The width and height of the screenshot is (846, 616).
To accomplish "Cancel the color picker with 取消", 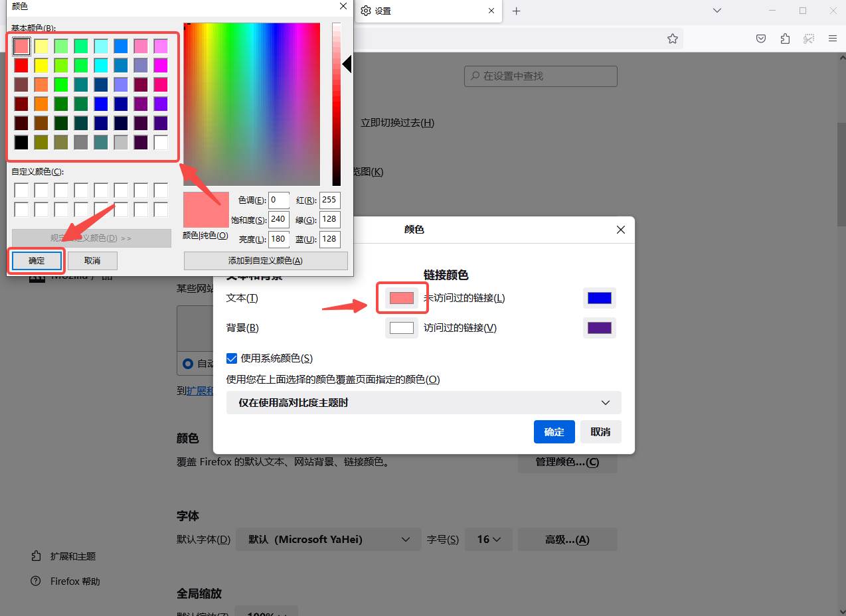I will click(x=93, y=261).
